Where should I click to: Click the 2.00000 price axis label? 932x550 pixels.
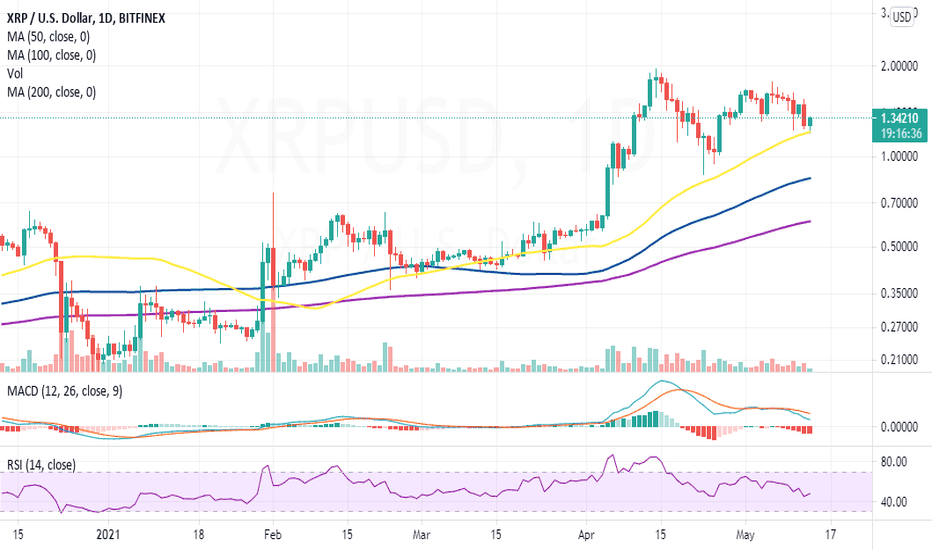pyautogui.click(x=899, y=66)
